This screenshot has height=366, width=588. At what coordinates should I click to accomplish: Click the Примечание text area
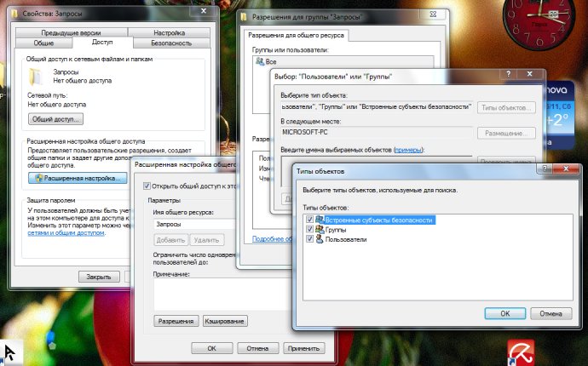coord(222,294)
